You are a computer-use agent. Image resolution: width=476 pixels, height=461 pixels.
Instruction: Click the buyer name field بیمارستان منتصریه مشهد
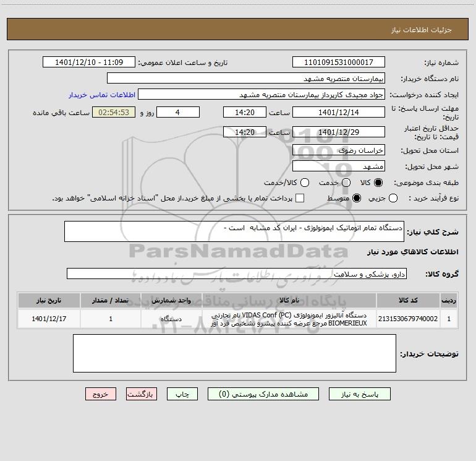pyautogui.click(x=246, y=78)
